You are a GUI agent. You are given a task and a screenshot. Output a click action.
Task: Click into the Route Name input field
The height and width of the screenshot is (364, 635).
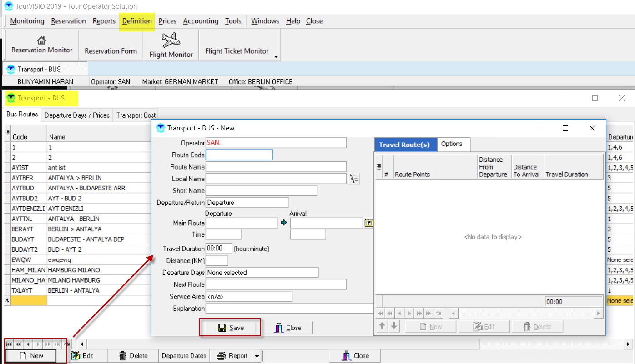276,167
